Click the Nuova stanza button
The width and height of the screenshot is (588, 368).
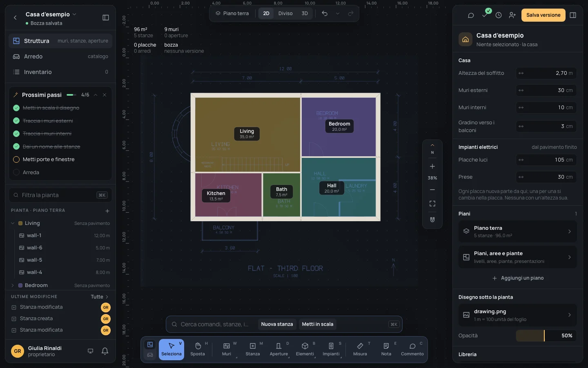[x=277, y=324]
